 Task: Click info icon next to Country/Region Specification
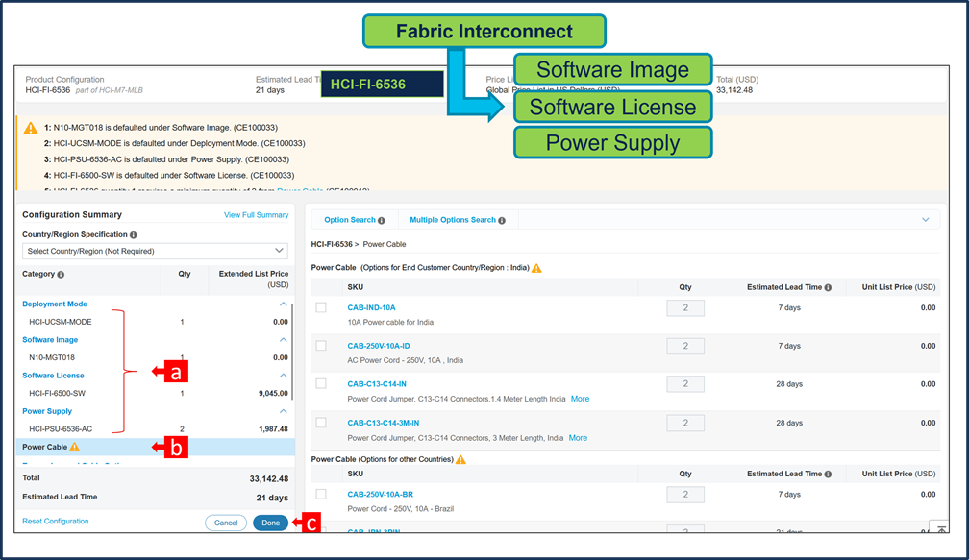tap(134, 235)
